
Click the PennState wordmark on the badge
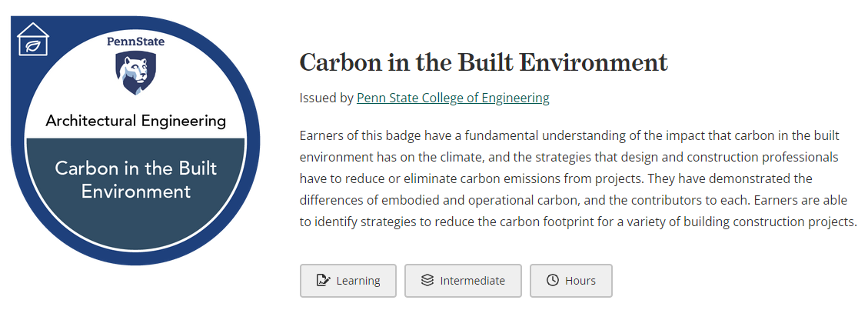click(135, 41)
